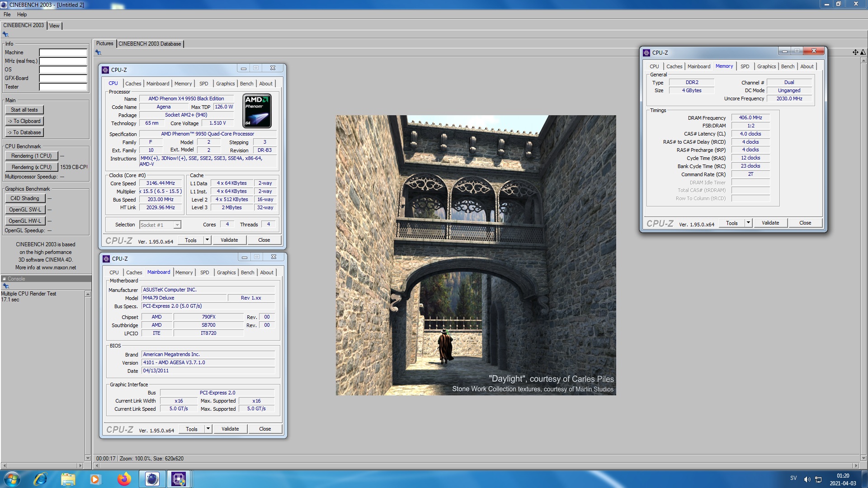Screen dimensions: 868x488
Task: Open Windows Explorer folder icon in taskbar
Action: click(68, 479)
